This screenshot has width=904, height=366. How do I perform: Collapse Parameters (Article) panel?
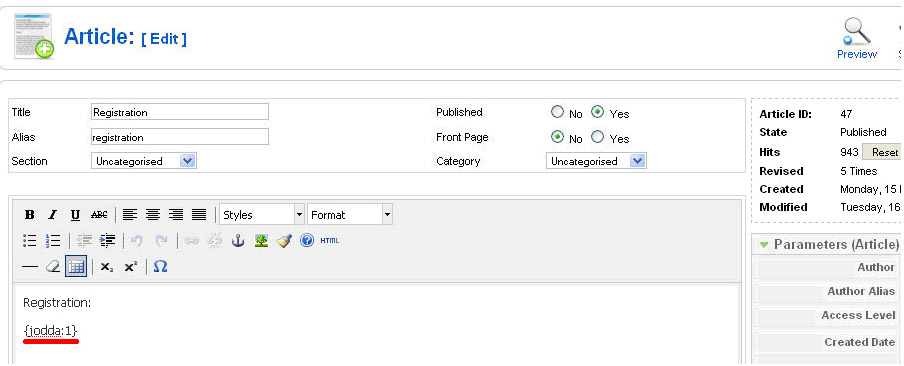coord(764,244)
